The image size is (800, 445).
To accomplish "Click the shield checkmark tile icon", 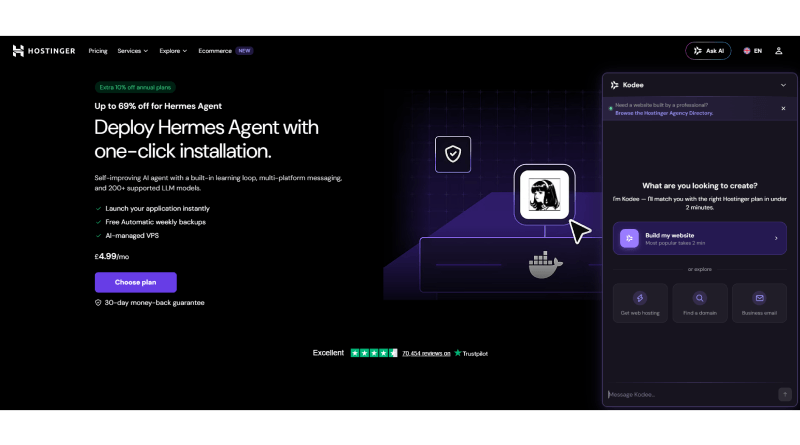I will pyautogui.click(x=453, y=154).
